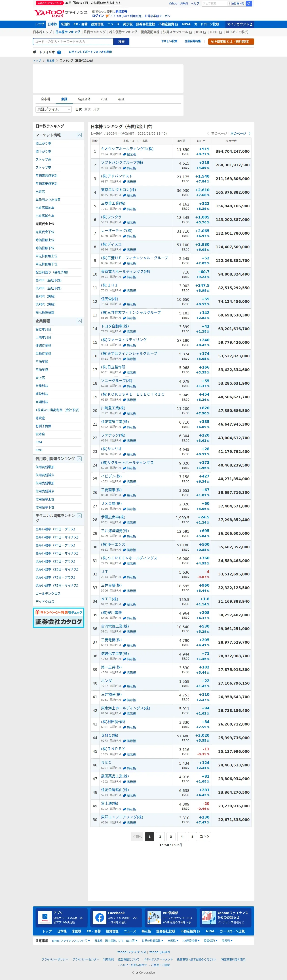
Task: Click the blue web search magnifier icon
Action: 249,3
